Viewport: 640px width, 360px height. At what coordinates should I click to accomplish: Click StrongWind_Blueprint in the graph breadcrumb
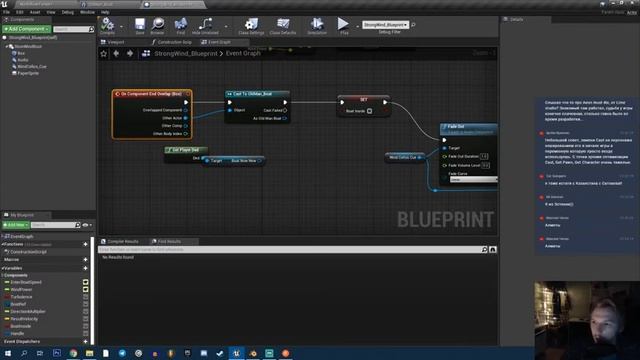pyautogui.click(x=186, y=53)
